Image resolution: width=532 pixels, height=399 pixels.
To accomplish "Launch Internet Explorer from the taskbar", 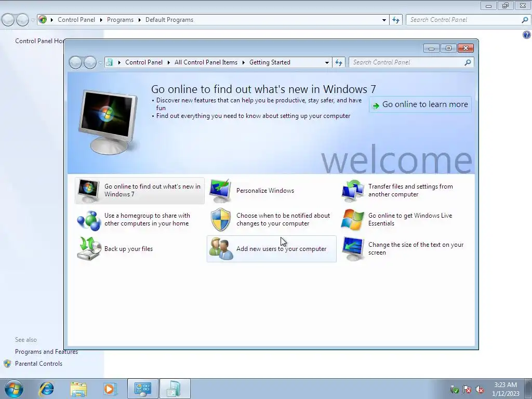I will (x=46, y=389).
